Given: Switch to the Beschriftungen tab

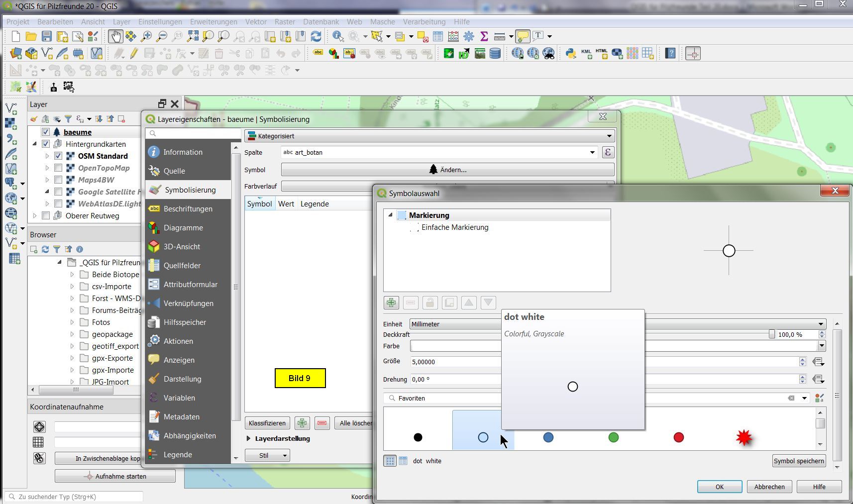Looking at the screenshot, I should [x=188, y=209].
